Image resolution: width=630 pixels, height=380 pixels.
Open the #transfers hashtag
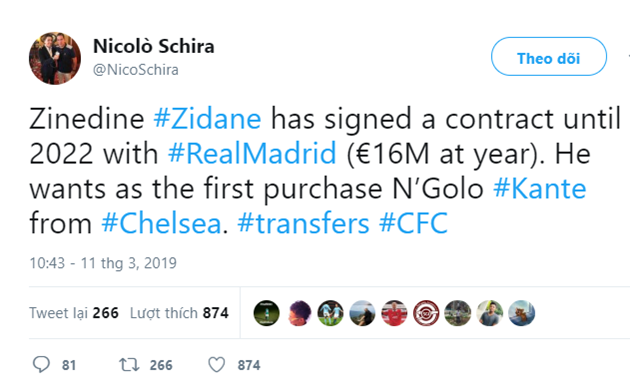coord(303,223)
